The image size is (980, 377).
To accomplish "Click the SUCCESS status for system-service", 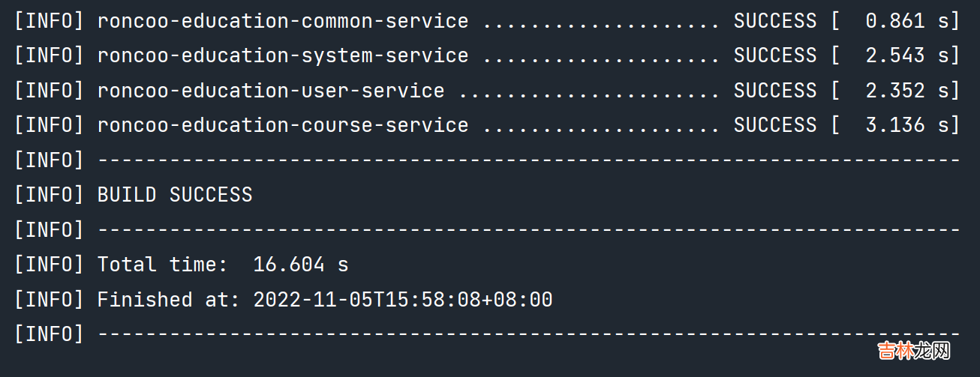I will (x=774, y=55).
